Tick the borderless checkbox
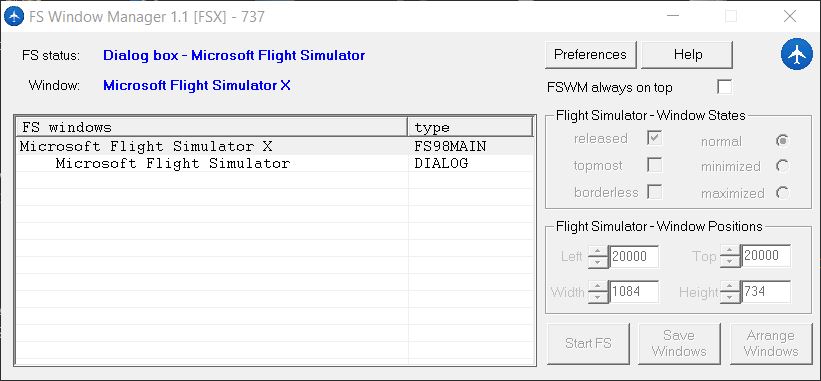This screenshot has height=381, width=821. [x=654, y=192]
